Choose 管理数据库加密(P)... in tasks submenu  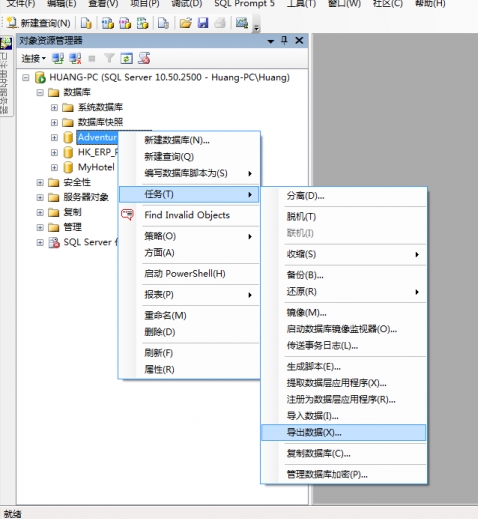pyautogui.click(x=344, y=474)
